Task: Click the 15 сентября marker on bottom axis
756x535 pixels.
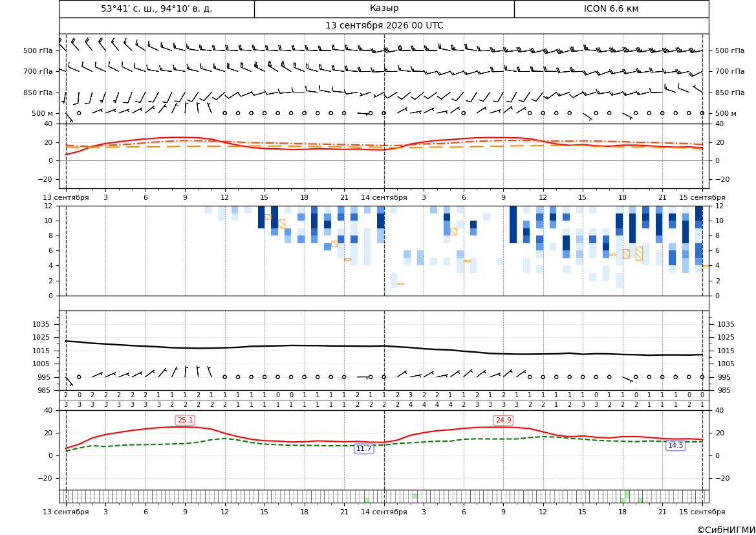Action: point(702,512)
